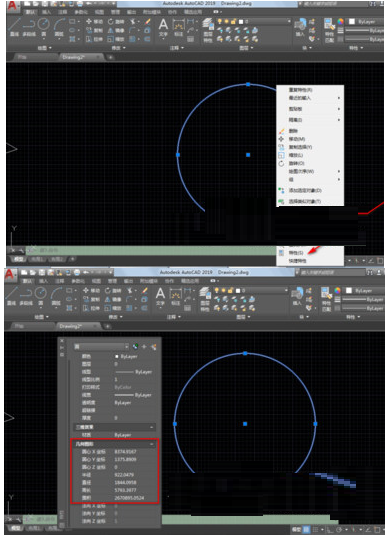Collapse the 三维效果 section in Properties palette
The image size is (385, 536).
[151, 427]
